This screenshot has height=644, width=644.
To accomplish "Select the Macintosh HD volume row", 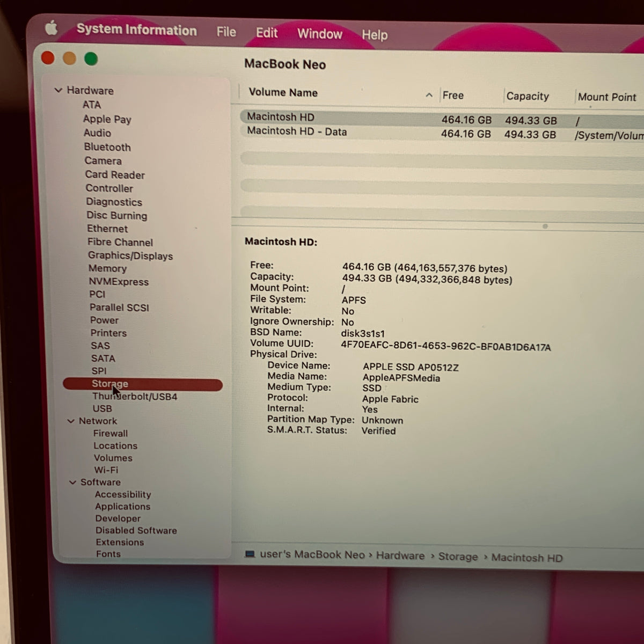I will point(441,119).
